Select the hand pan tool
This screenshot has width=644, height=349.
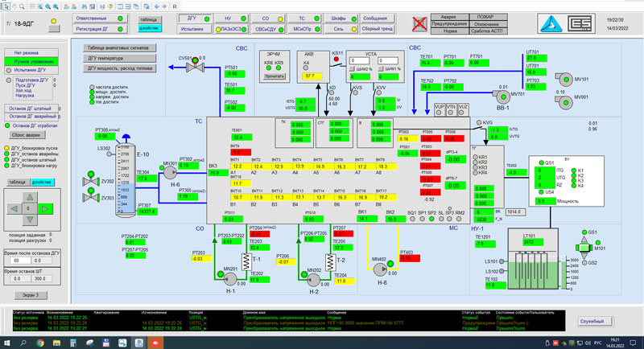tap(14, 6)
